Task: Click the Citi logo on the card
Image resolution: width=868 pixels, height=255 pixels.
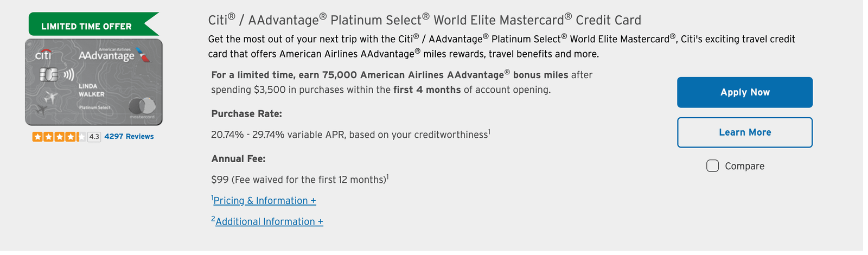Action: click(x=43, y=55)
